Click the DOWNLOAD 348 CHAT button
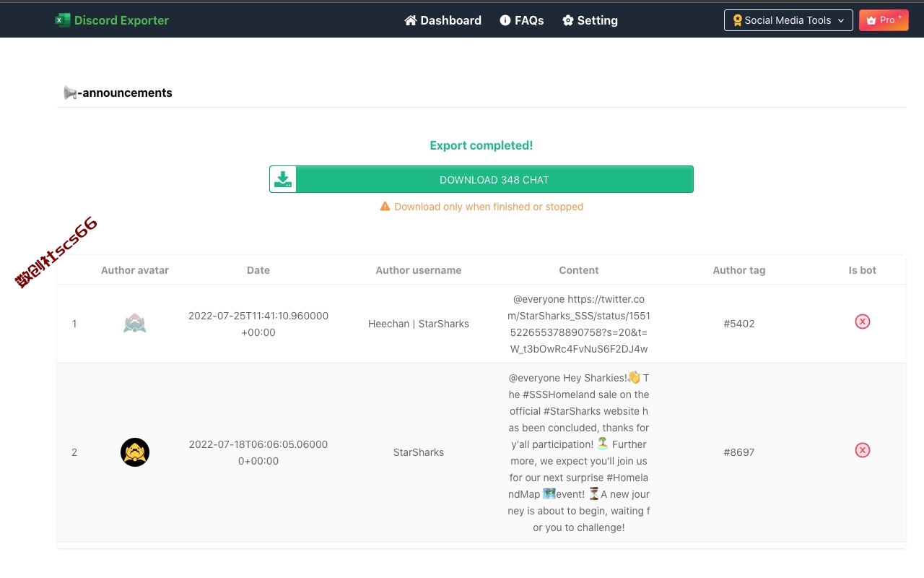The width and height of the screenshot is (924, 578). pos(481,179)
